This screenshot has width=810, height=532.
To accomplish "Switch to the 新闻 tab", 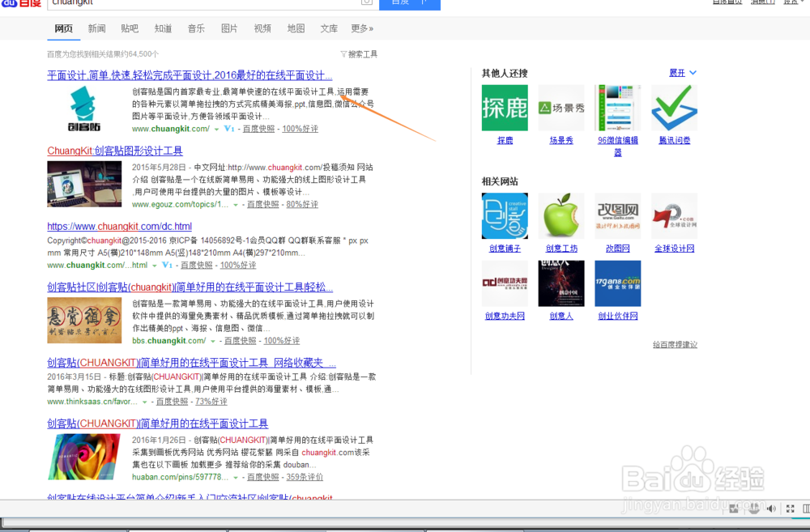I will [x=96, y=28].
